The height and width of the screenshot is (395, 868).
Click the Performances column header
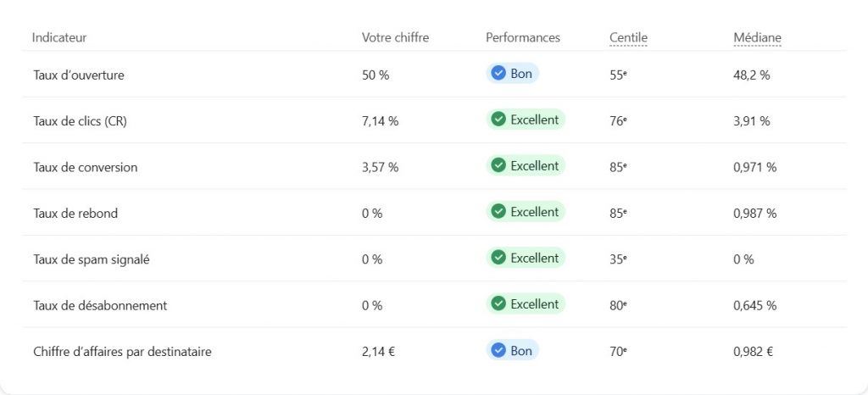tap(522, 37)
